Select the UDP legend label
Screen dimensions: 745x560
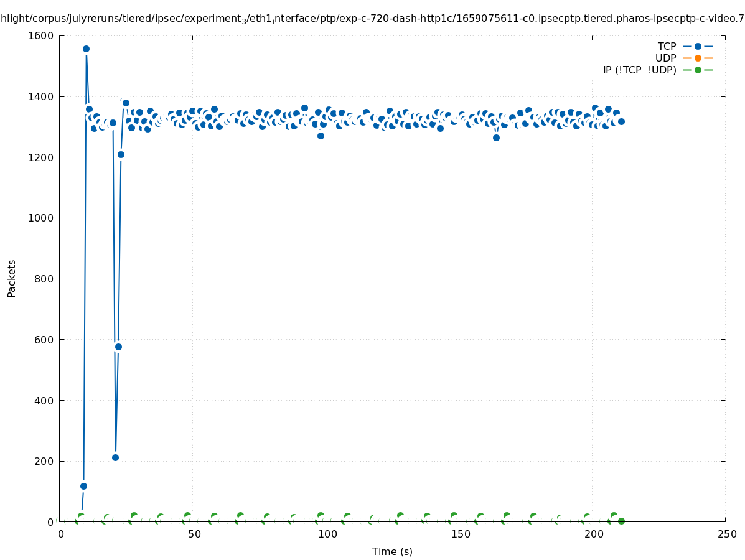[665, 58]
